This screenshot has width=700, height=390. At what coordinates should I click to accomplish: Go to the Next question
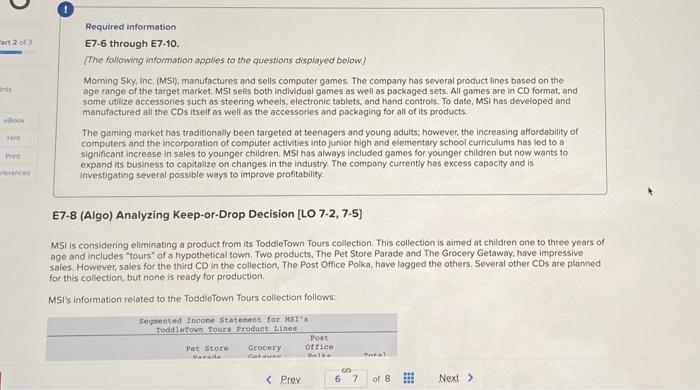449,378
